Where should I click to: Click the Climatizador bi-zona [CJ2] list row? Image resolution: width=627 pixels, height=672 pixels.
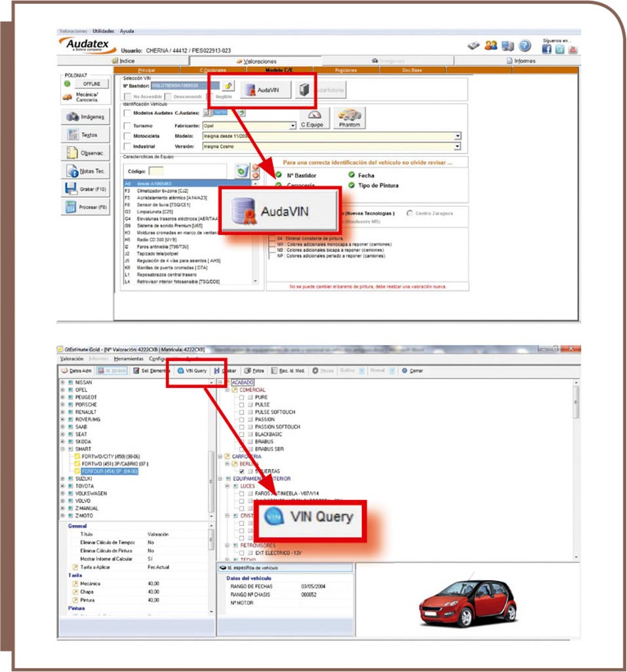pos(188,191)
